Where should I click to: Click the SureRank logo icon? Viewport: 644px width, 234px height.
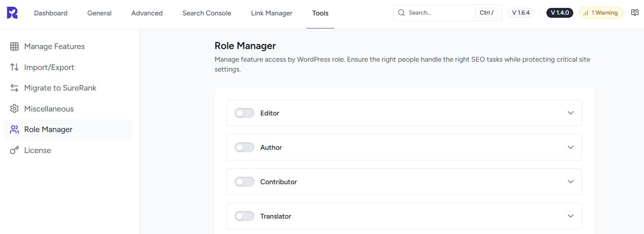pos(12,13)
